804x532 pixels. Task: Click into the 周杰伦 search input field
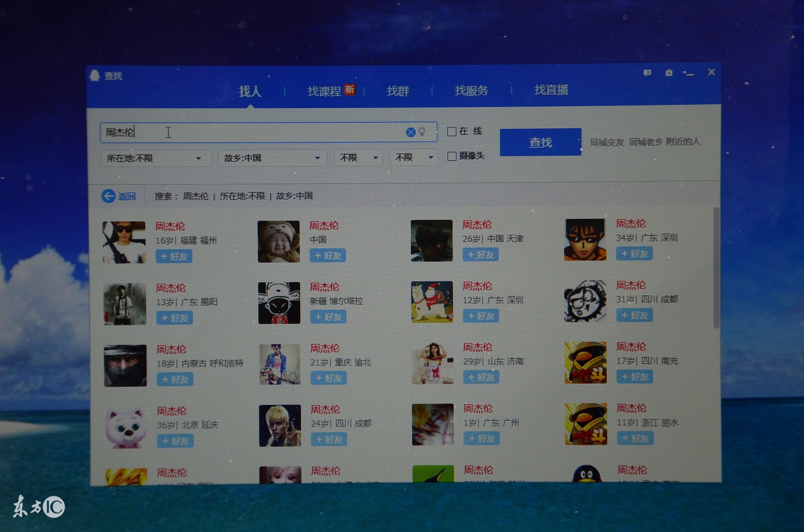[269, 133]
